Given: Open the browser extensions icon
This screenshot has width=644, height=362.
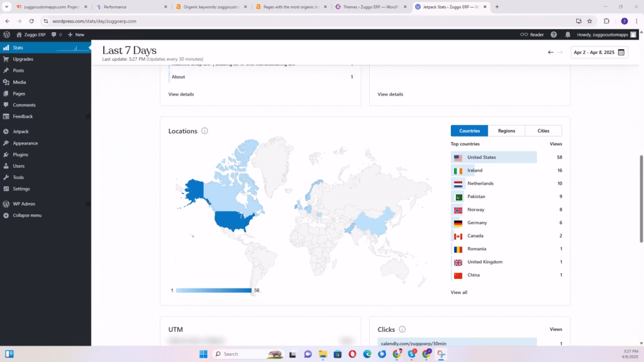Looking at the screenshot, I should coord(607,21).
